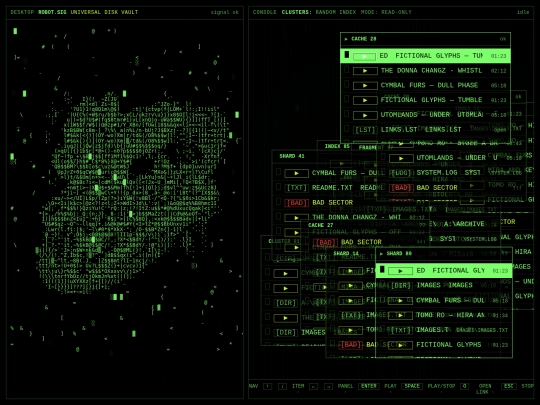
Task: Click the ENTER key hint
Action: (368, 386)
